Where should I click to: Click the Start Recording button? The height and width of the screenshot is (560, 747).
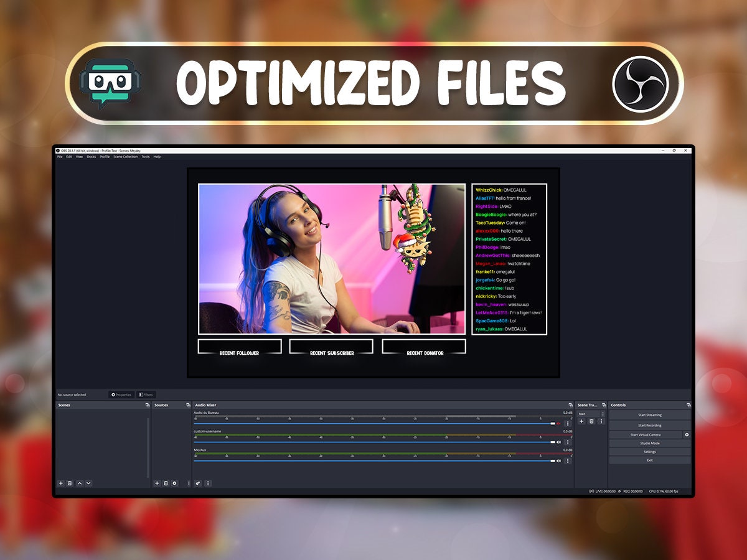tap(650, 426)
